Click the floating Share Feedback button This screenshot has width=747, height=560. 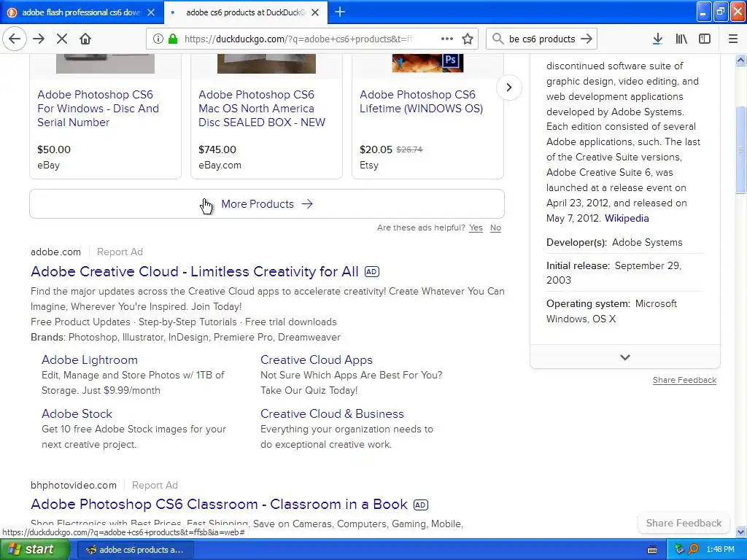(684, 523)
